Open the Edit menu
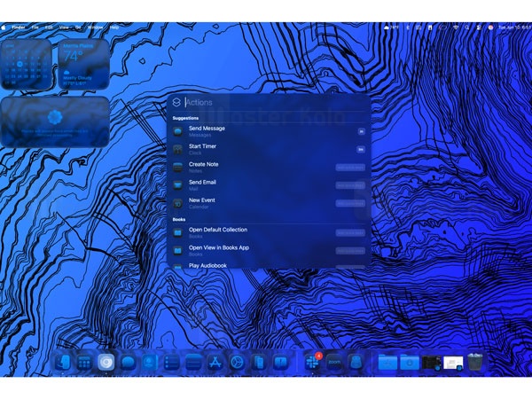 coord(49,27)
